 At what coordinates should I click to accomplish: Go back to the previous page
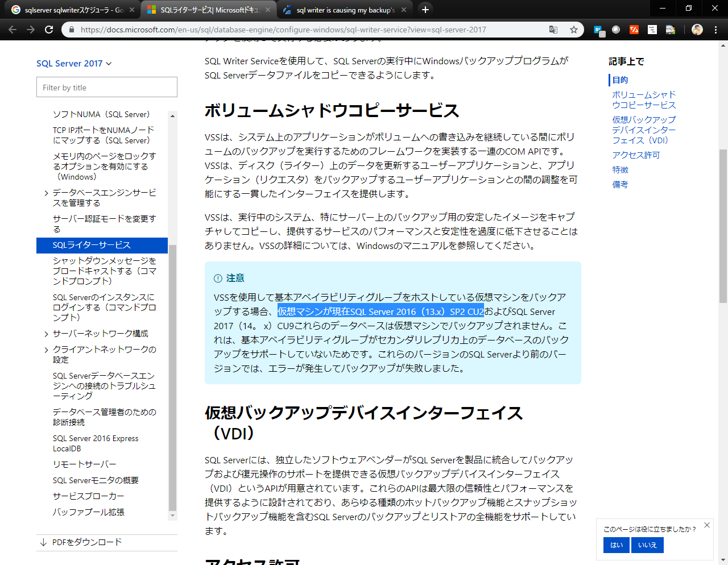[12, 30]
